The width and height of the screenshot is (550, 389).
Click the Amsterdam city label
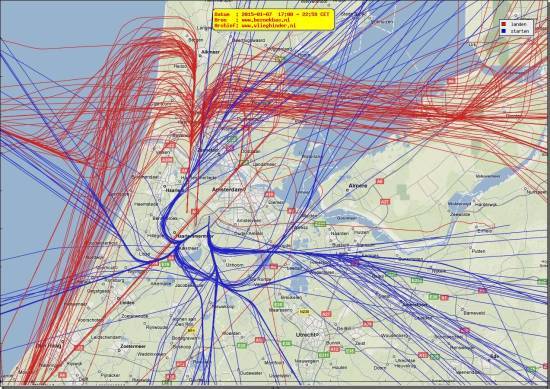point(228,189)
